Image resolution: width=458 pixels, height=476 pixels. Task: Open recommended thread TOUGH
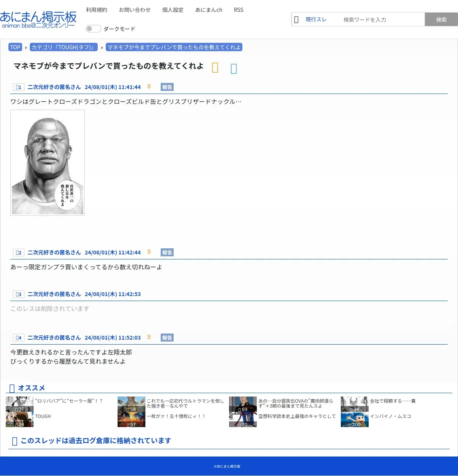click(x=43, y=416)
